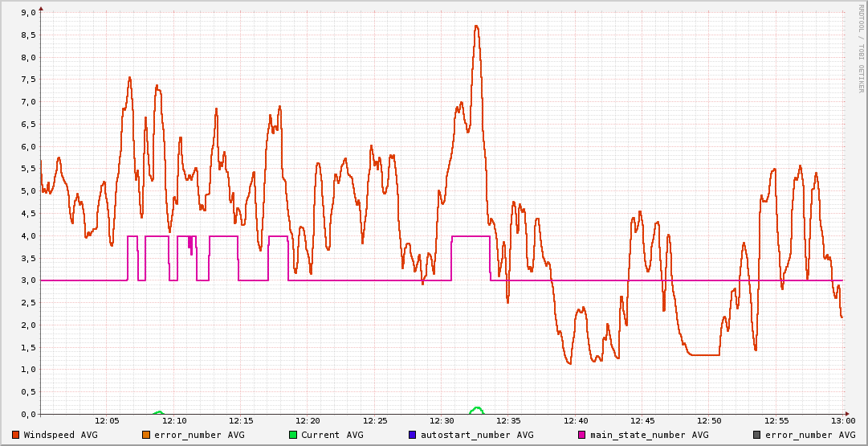Click the magenta main_state_number legend swatch
Screen dimensions: 868x446
point(582,435)
